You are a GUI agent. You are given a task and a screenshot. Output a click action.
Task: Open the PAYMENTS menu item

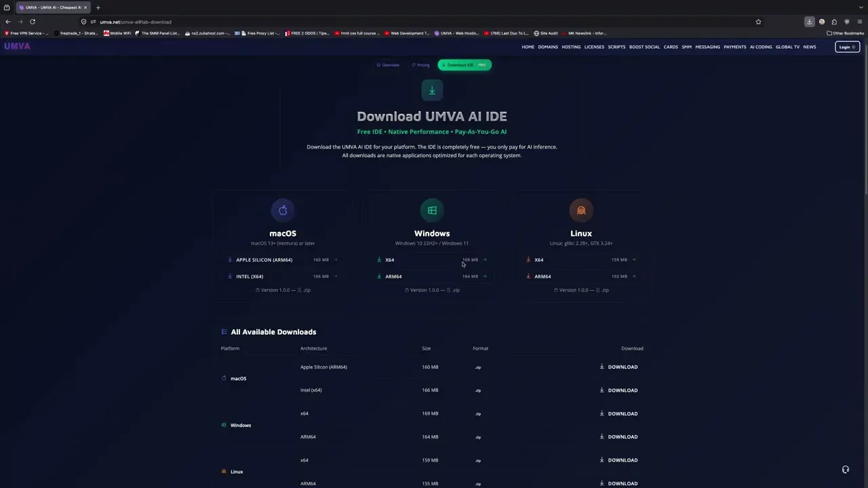735,47
